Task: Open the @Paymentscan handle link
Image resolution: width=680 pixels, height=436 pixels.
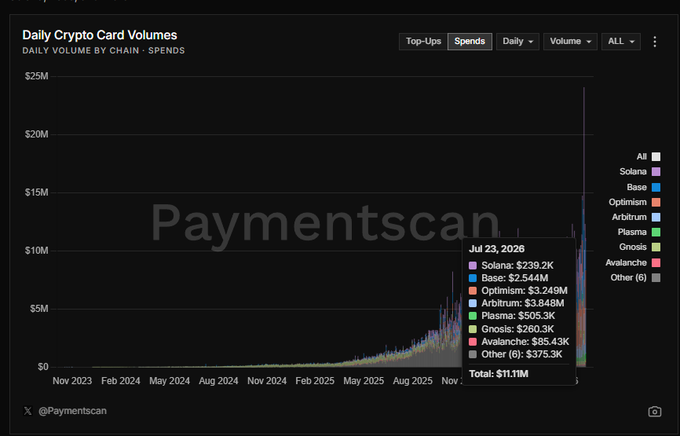Action: pyautogui.click(x=72, y=411)
